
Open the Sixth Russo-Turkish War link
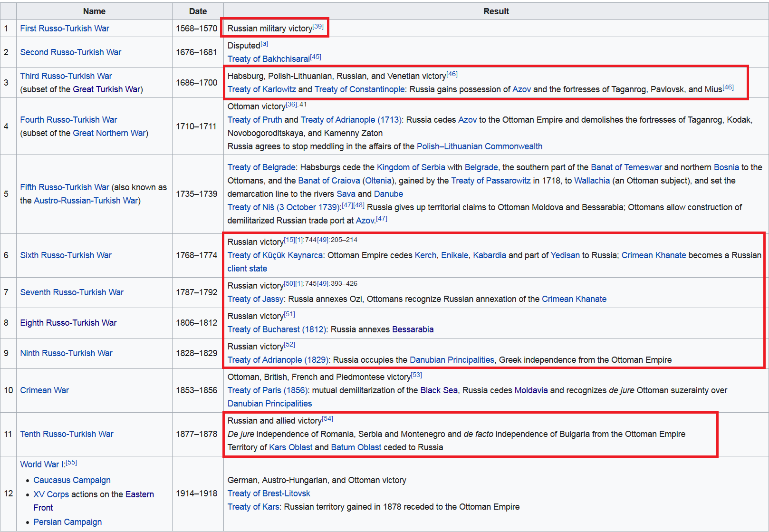point(66,255)
